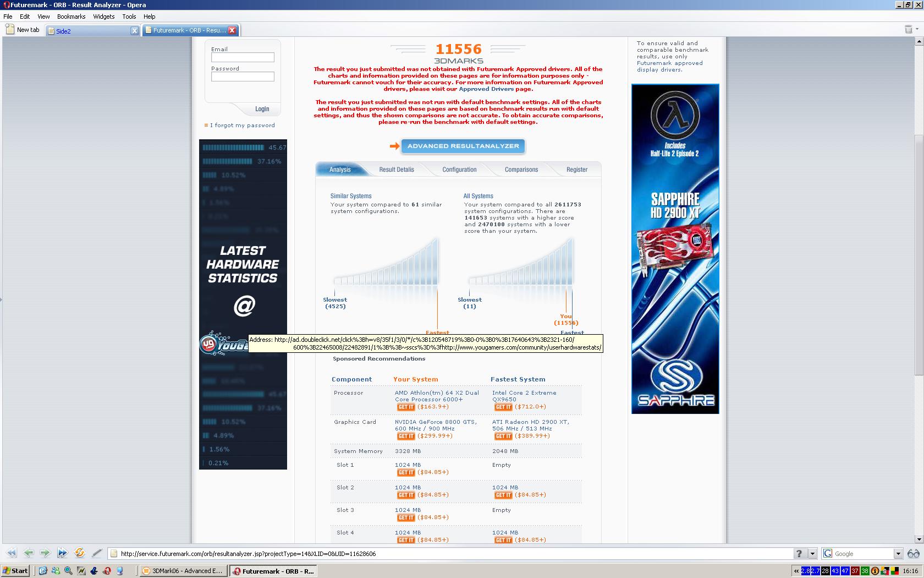The width and height of the screenshot is (924, 578).
Task: Click the GET IT badge for GeForce 8800 GTS
Action: coord(406,437)
